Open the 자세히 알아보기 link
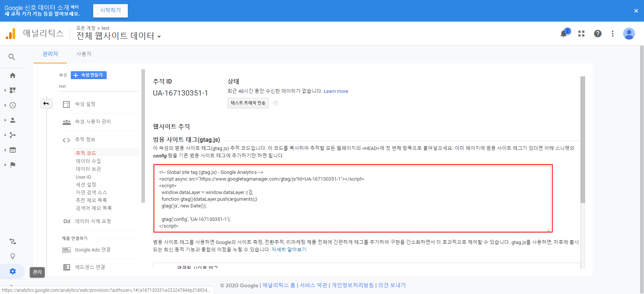The image size is (644, 294). [x=289, y=250]
